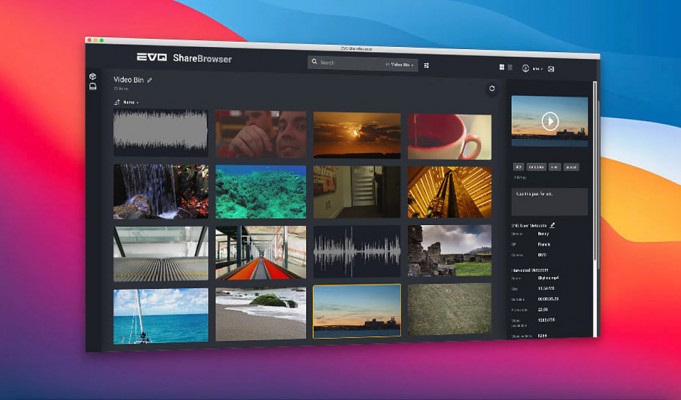Select the waterfall video thumbnail
Viewport: 681px width, 400px height.
(x=161, y=191)
